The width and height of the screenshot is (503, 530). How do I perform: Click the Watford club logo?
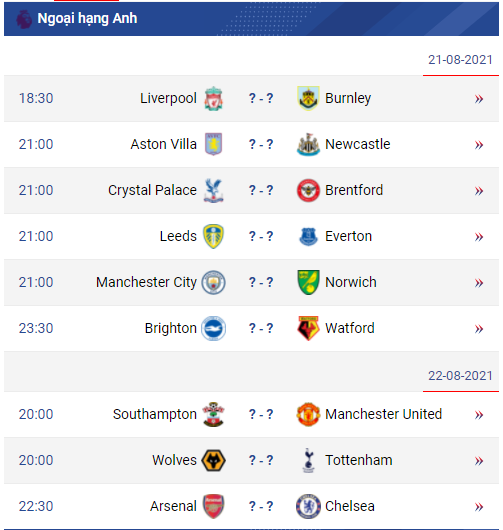[x=308, y=328]
